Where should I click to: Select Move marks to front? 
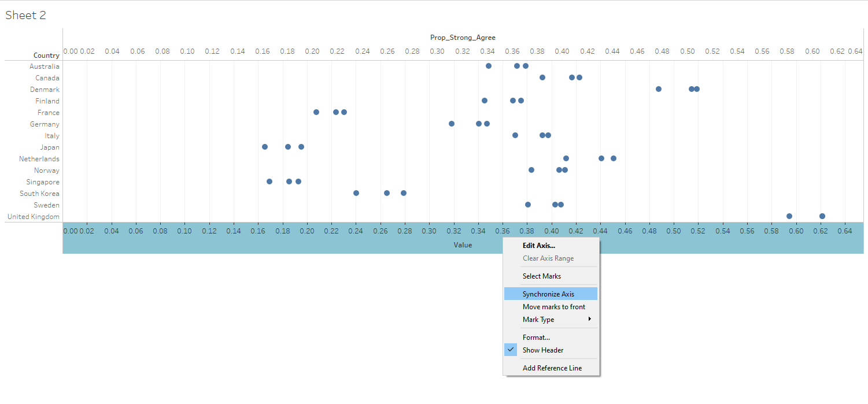(x=553, y=307)
